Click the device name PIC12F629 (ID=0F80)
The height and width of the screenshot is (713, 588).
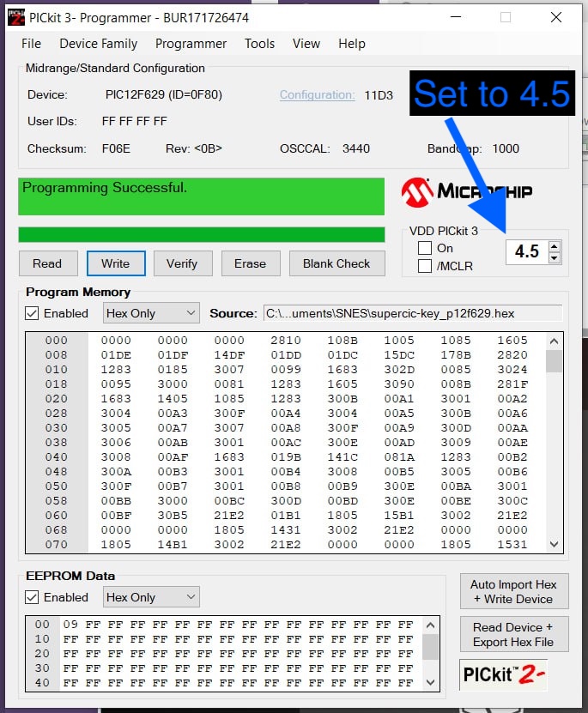164,94
